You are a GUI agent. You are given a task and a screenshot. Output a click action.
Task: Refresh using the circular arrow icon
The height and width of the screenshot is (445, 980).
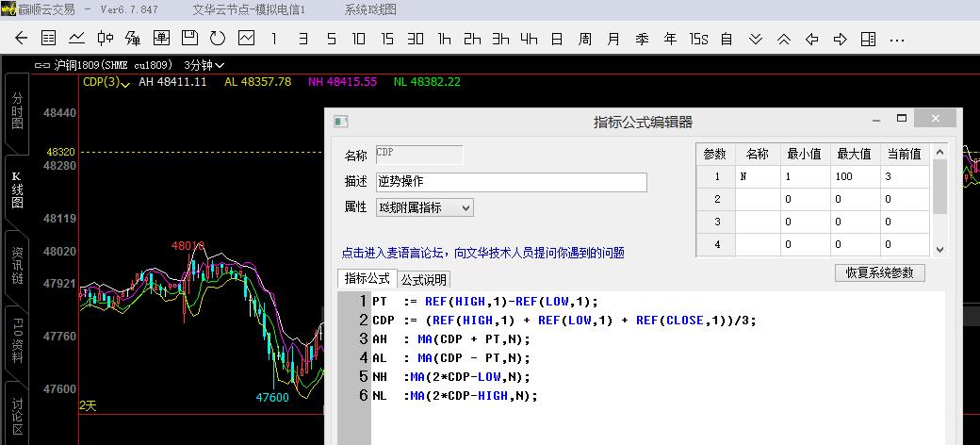click(218, 39)
